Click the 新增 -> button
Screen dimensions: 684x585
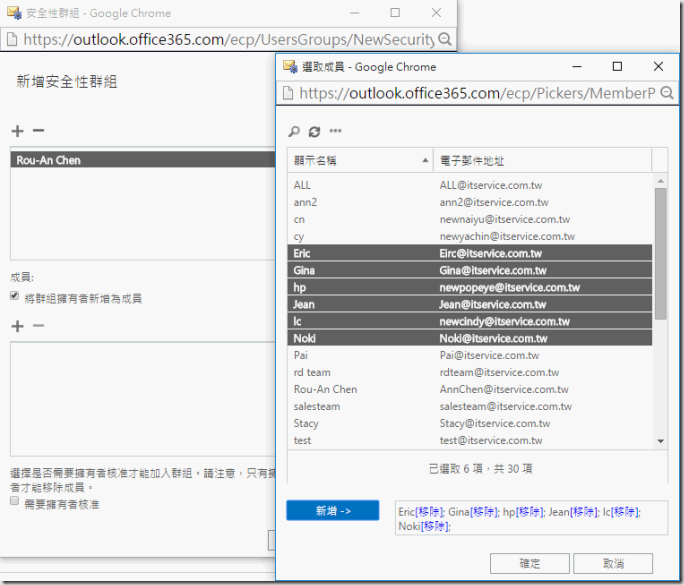[332, 511]
